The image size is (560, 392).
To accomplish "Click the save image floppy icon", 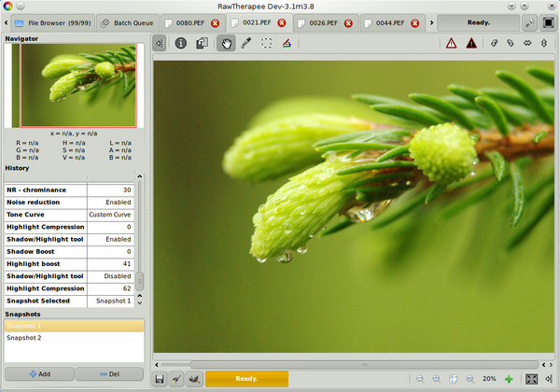I will tap(161, 379).
